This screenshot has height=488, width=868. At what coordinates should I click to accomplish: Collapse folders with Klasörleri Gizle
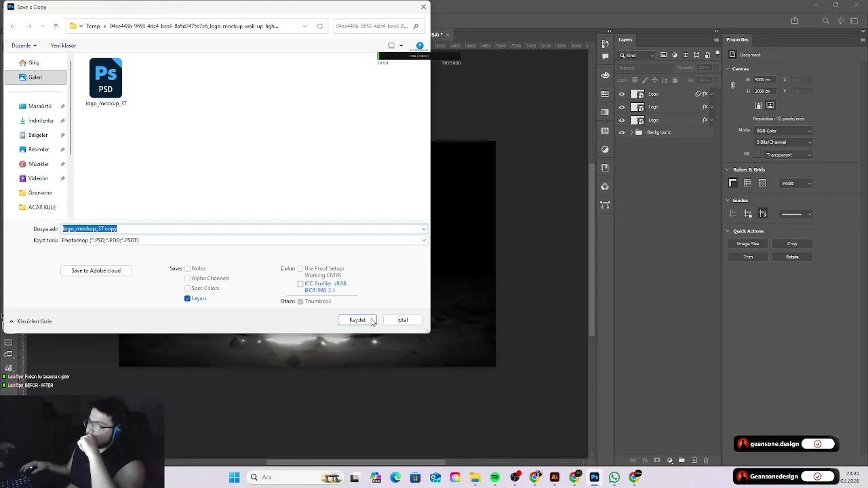pyautogui.click(x=31, y=321)
